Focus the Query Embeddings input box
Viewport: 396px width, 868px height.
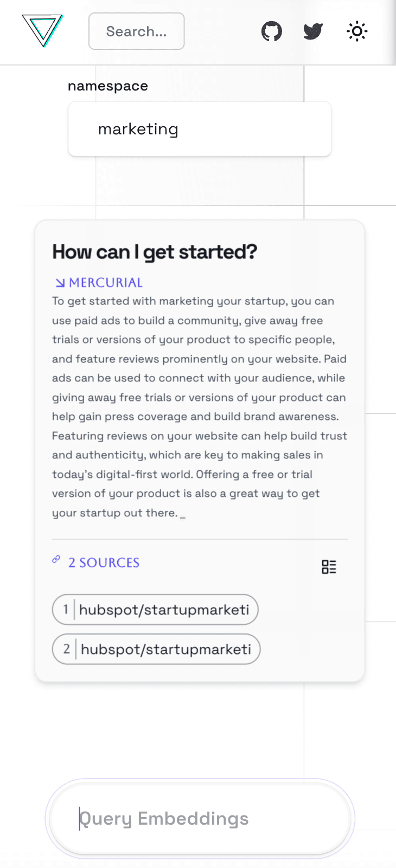point(200,819)
